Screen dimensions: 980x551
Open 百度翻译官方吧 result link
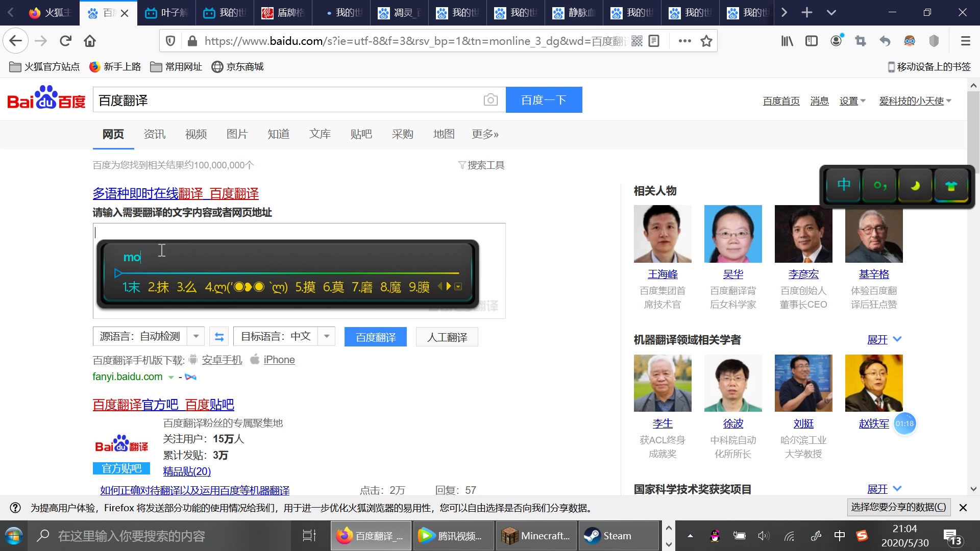click(163, 405)
